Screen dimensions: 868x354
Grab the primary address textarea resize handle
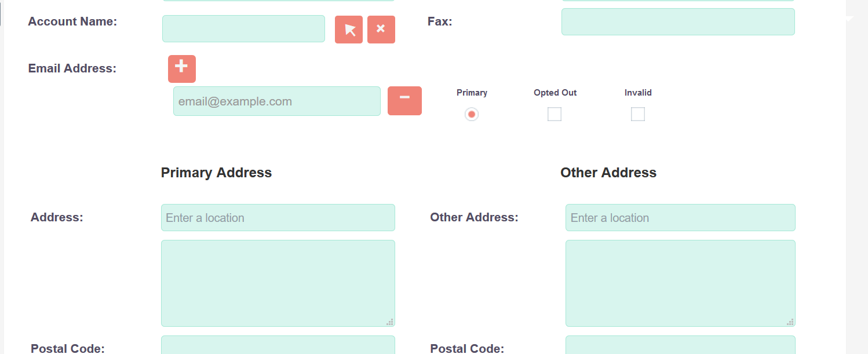tap(390, 322)
